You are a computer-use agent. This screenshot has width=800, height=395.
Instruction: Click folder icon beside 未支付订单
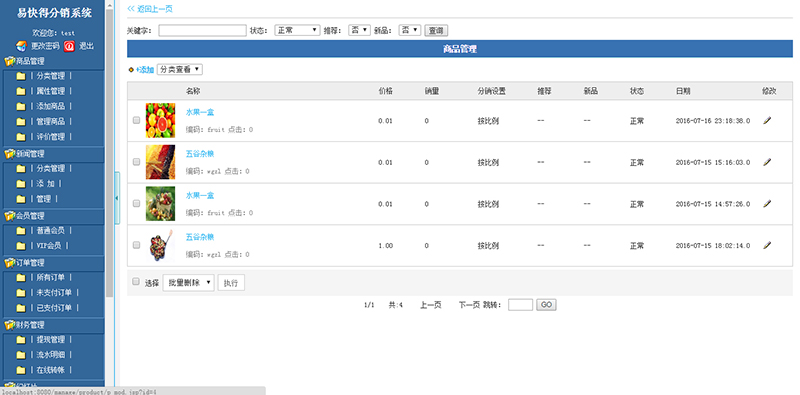coord(20,293)
